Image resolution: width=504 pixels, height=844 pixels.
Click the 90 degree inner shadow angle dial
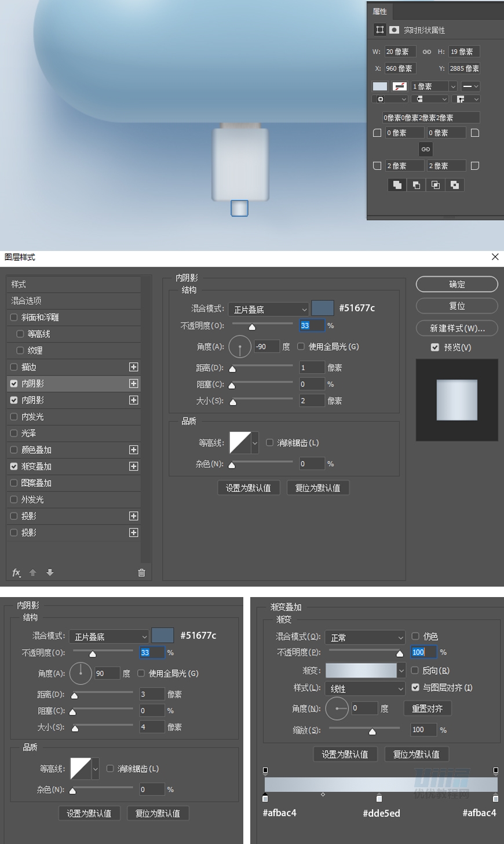tap(81, 674)
